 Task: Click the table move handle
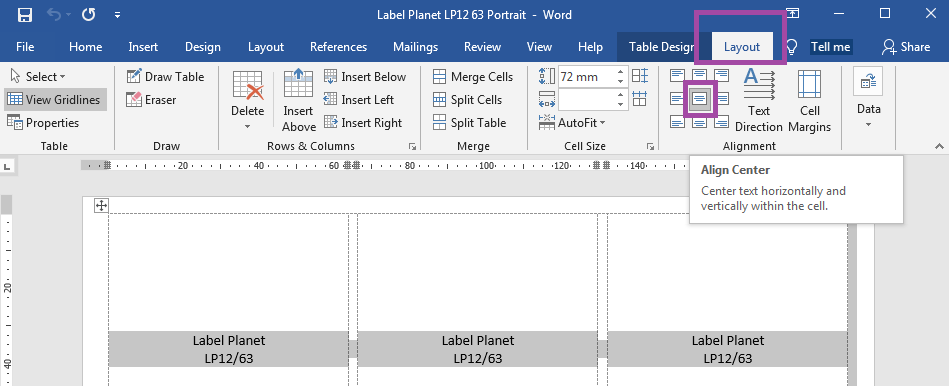tap(101, 206)
